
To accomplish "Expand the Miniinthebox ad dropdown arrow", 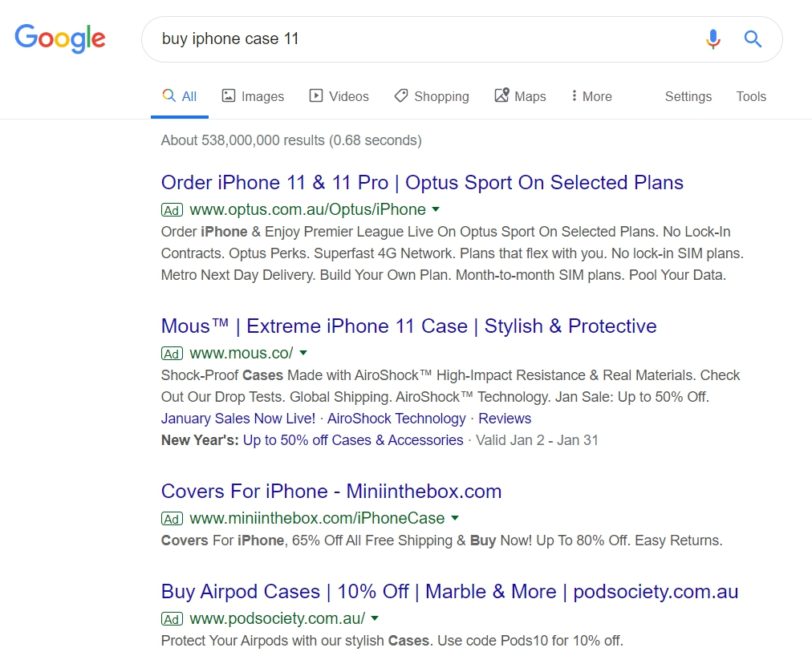I will [x=455, y=518].
